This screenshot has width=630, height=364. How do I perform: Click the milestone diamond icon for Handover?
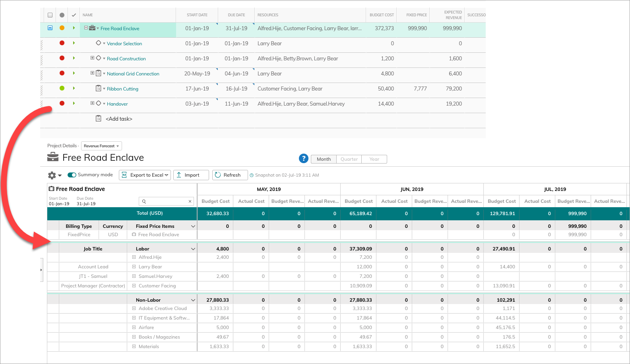point(99,103)
